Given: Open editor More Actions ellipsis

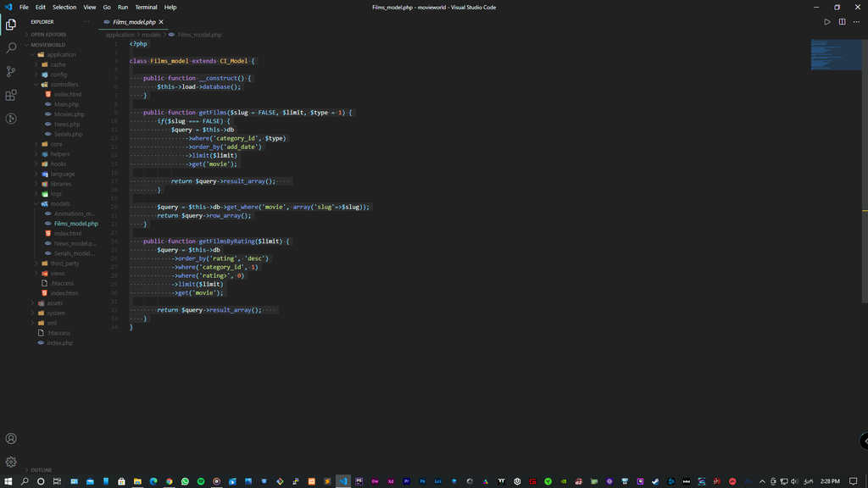Looking at the screenshot, I should point(856,22).
